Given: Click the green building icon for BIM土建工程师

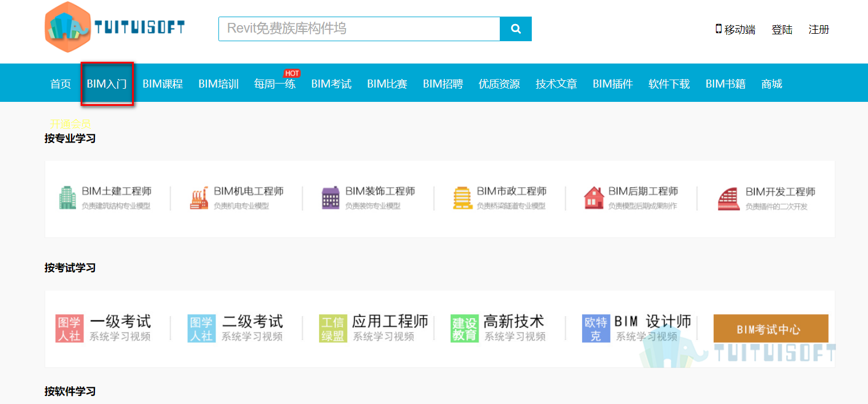Looking at the screenshot, I should tap(67, 197).
